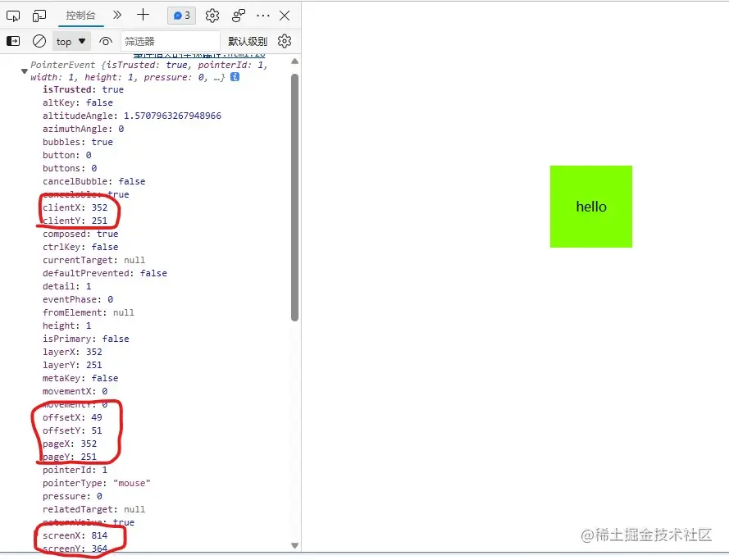Select 'isPrimary: false' row

pyautogui.click(x=86, y=339)
